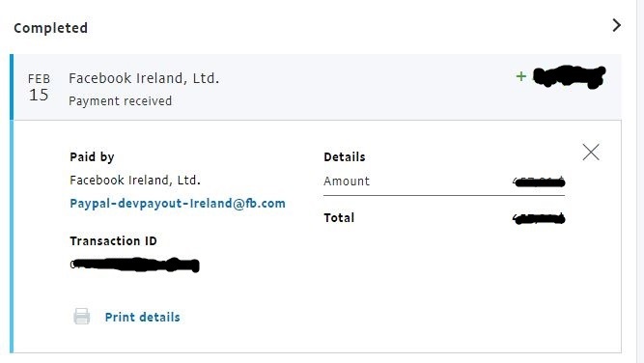Close the transaction details with the X
The width and height of the screenshot is (644, 363).
pos(591,153)
